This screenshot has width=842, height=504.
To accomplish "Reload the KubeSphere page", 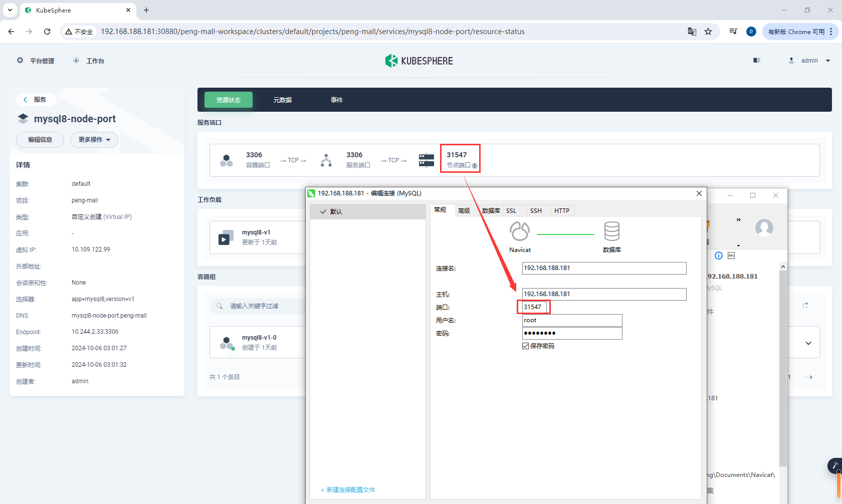I will (x=47, y=32).
